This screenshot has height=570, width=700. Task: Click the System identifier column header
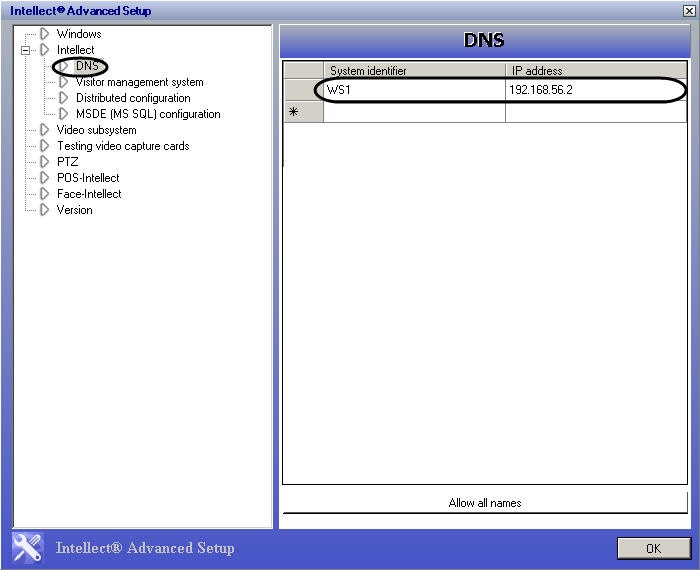coord(414,71)
